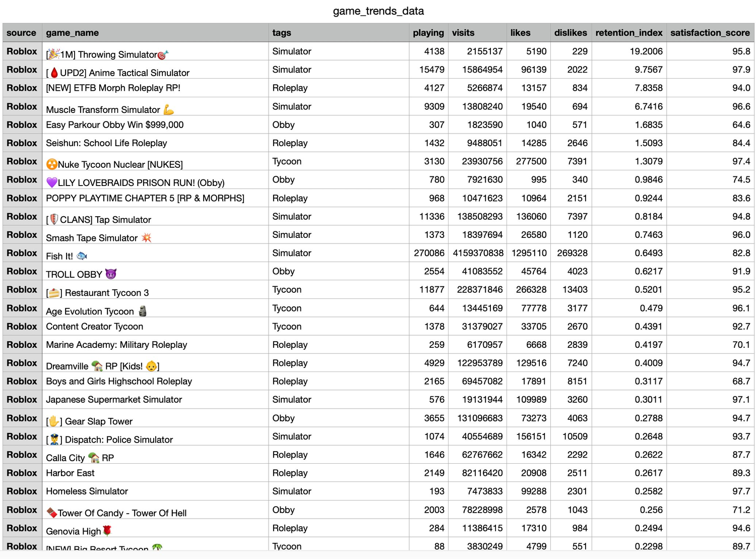Click the likes value 1295110
Viewport: 756px width, 559px height.
pos(529,253)
